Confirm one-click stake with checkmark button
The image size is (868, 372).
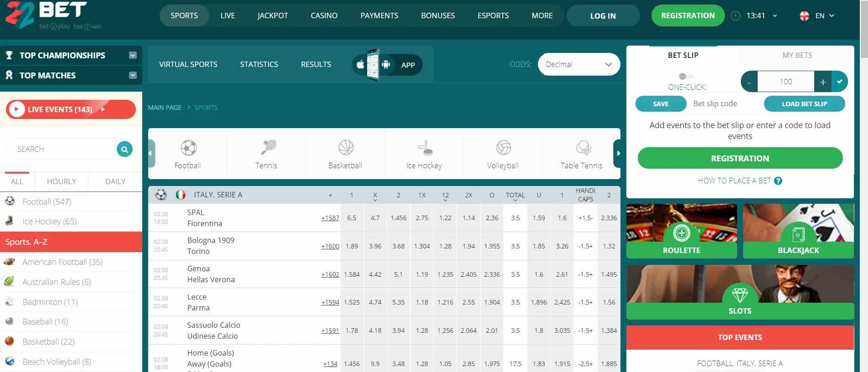[x=840, y=82]
